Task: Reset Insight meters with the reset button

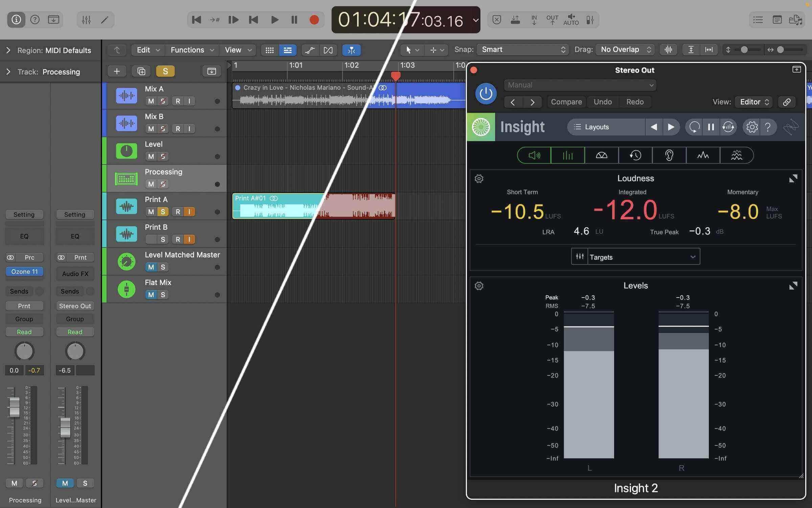Action: click(694, 127)
